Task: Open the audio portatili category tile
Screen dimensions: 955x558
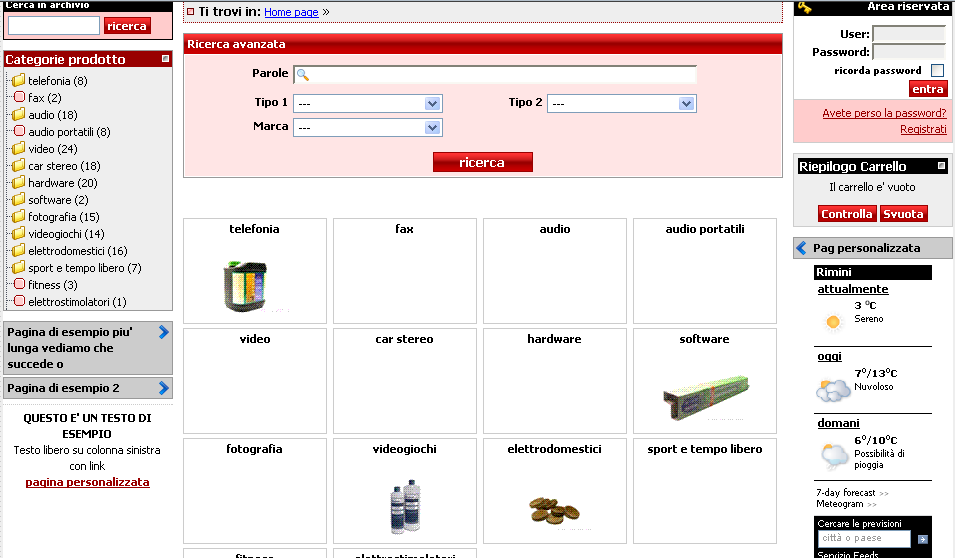Action: 705,270
